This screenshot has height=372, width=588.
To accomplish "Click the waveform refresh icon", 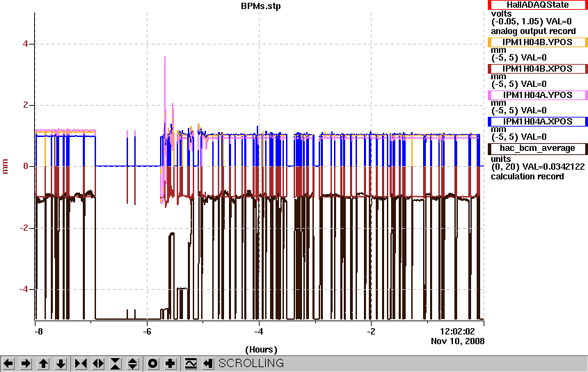I will 191,364.
